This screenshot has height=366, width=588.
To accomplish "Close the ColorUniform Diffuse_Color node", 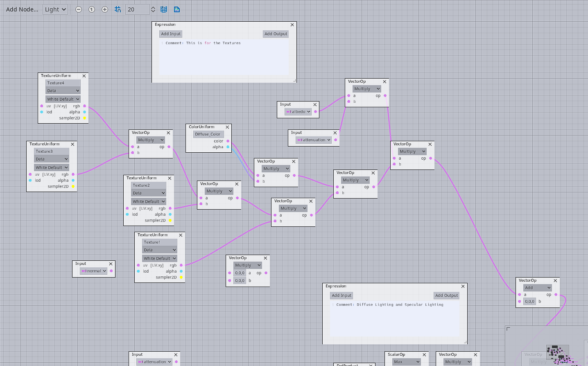I will [227, 127].
